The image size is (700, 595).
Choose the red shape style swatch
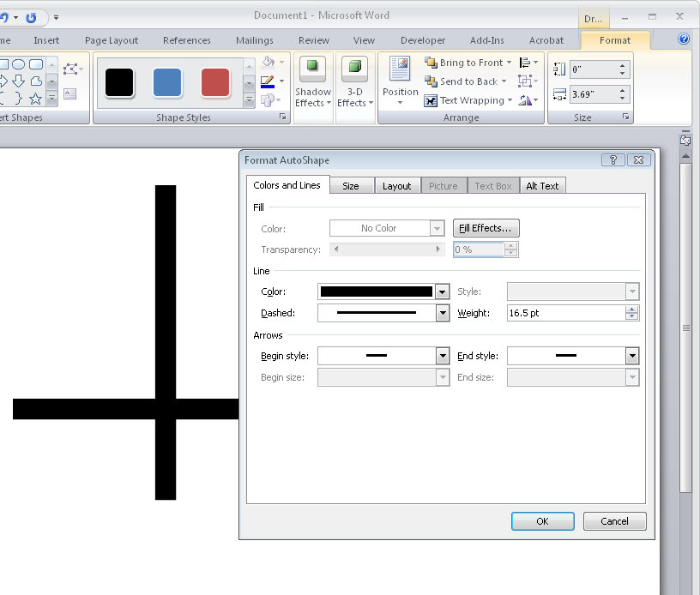pyautogui.click(x=215, y=82)
